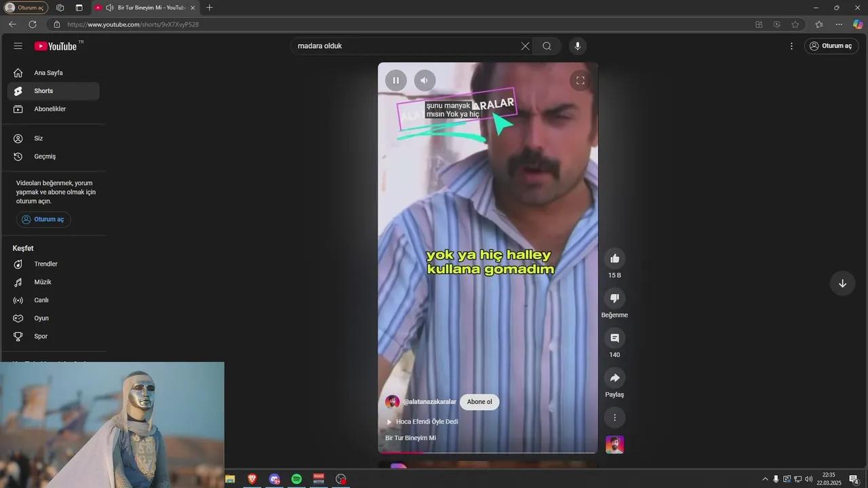Open Ana Sayfa in the sidebar
The width and height of the screenshot is (868, 488).
(x=54, y=73)
